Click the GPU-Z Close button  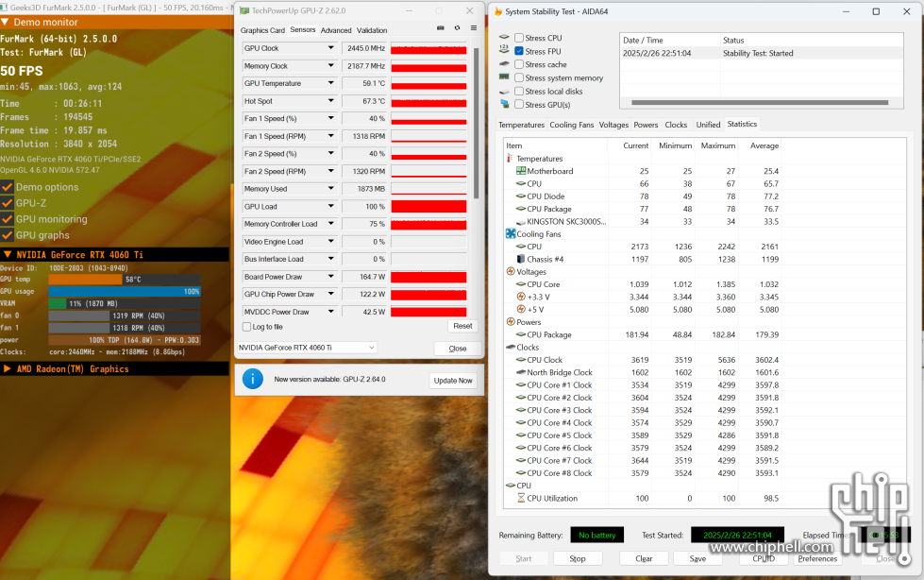pyautogui.click(x=458, y=349)
